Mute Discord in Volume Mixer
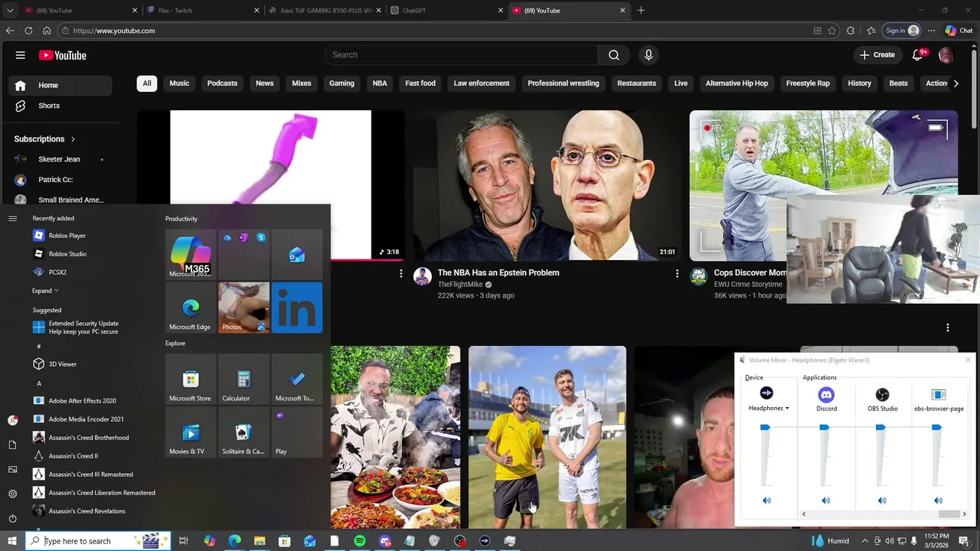980x551 pixels. [x=825, y=500]
